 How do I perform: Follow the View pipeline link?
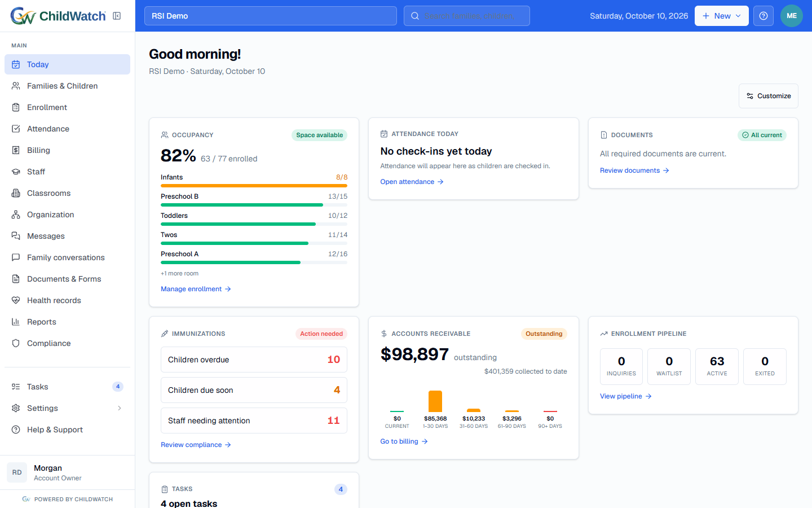(625, 396)
